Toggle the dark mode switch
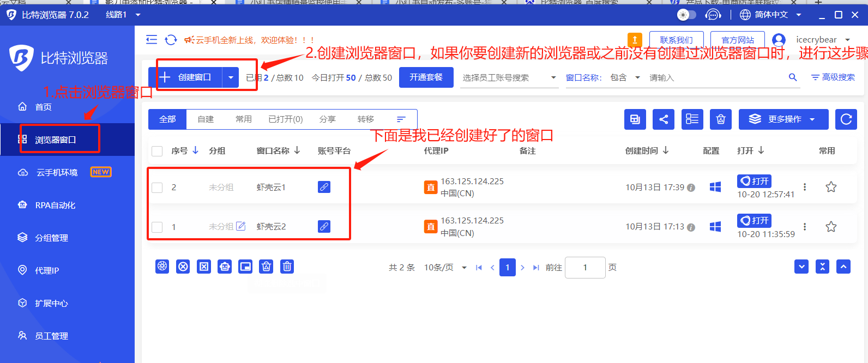The width and height of the screenshot is (868, 363). point(686,15)
